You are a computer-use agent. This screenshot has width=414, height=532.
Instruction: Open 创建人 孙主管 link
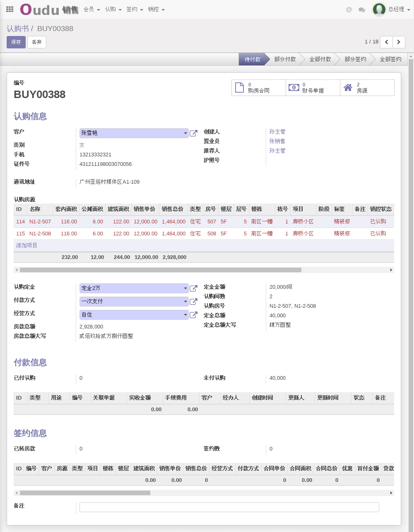pyautogui.click(x=277, y=132)
